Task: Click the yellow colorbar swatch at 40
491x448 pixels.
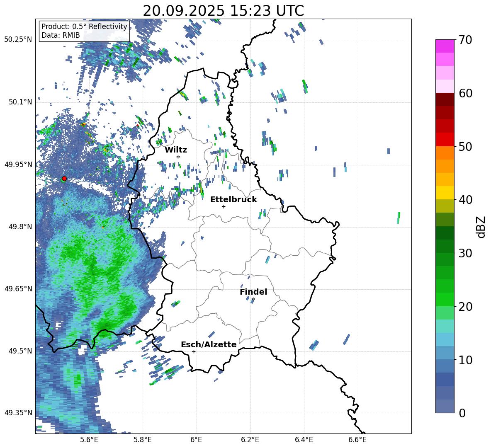Action: pos(445,193)
